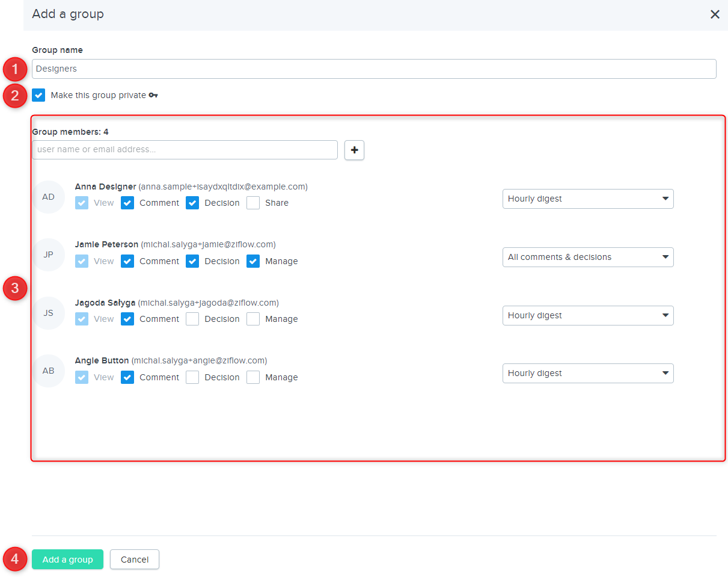The width and height of the screenshot is (728, 577).
Task: Toggle Comment permission for Angie Button
Action: click(127, 377)
